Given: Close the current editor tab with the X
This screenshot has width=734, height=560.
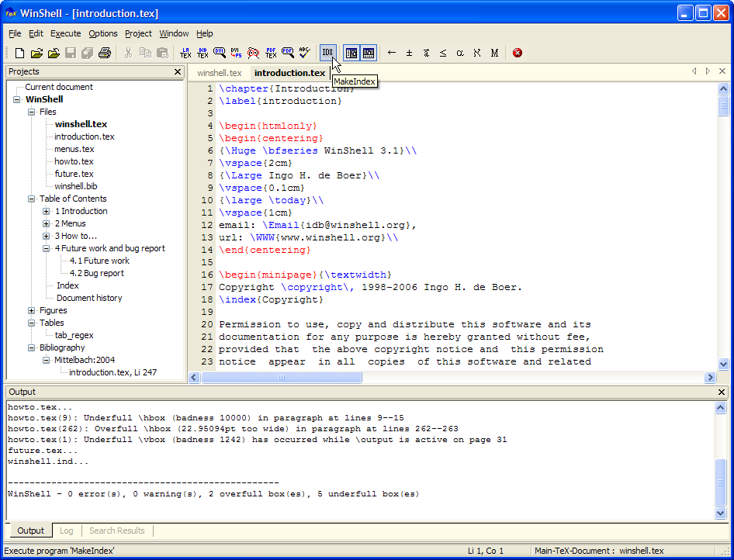Looking at the screenshot, I should coord(722,71).
